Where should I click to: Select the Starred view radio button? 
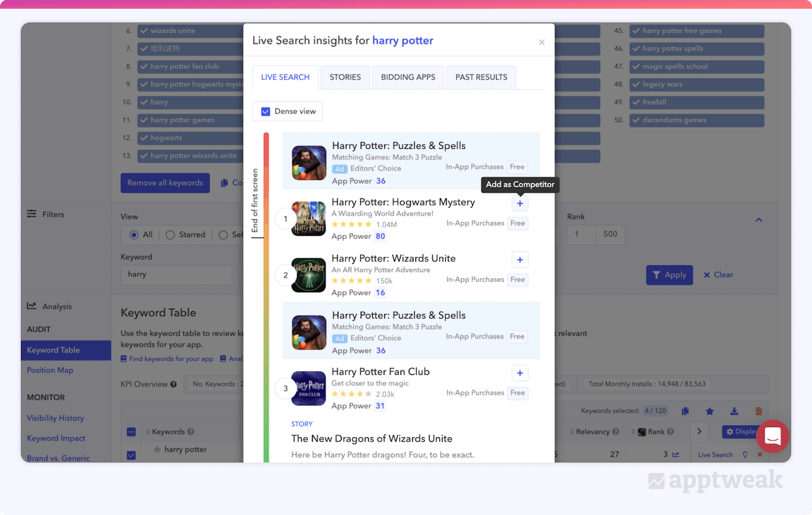(x=171, y=235)
